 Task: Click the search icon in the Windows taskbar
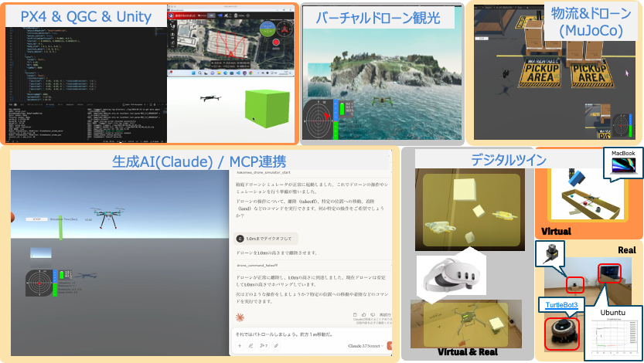click(199, 73)
